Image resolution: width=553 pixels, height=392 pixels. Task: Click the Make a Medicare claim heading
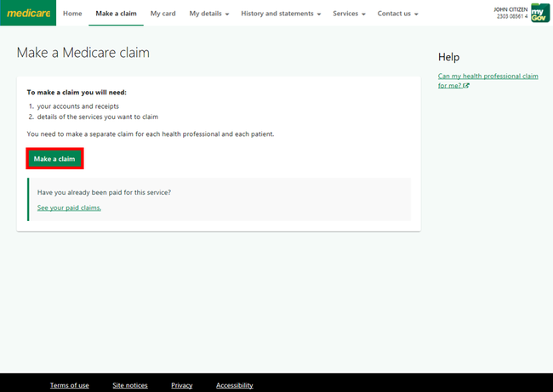83,53
